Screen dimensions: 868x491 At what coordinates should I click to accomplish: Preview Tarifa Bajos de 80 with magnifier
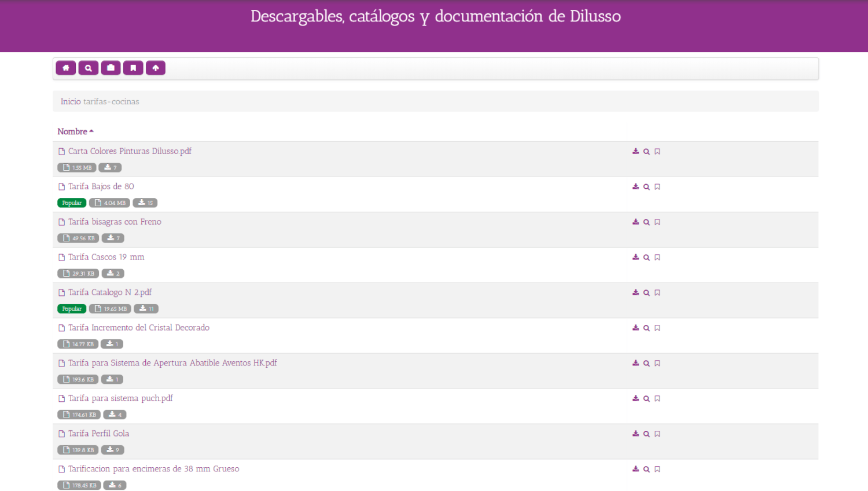pos(646,187)
